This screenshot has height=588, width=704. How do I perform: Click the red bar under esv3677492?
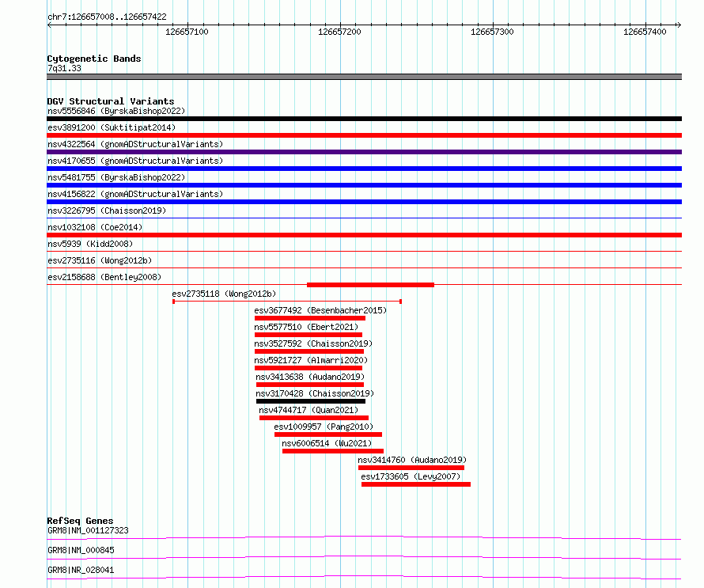coord(310,318)
